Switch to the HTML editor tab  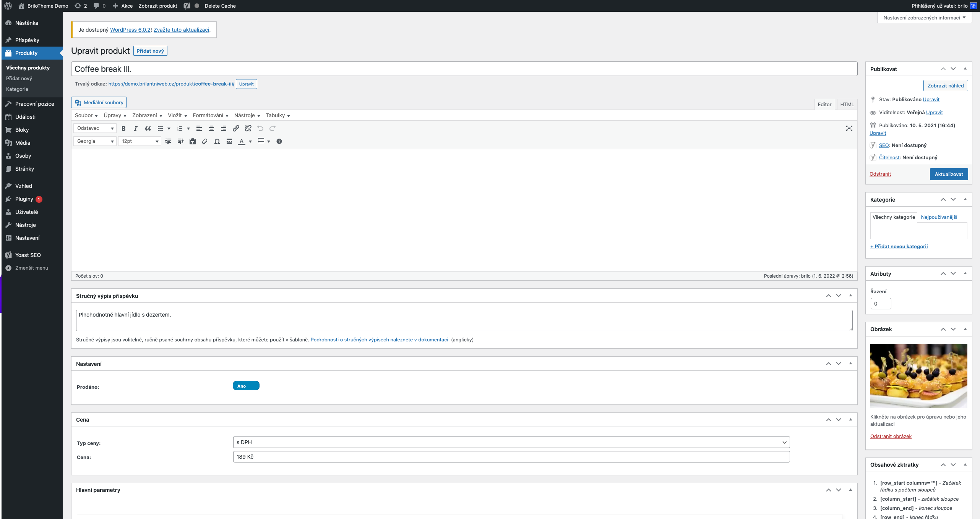847,105
